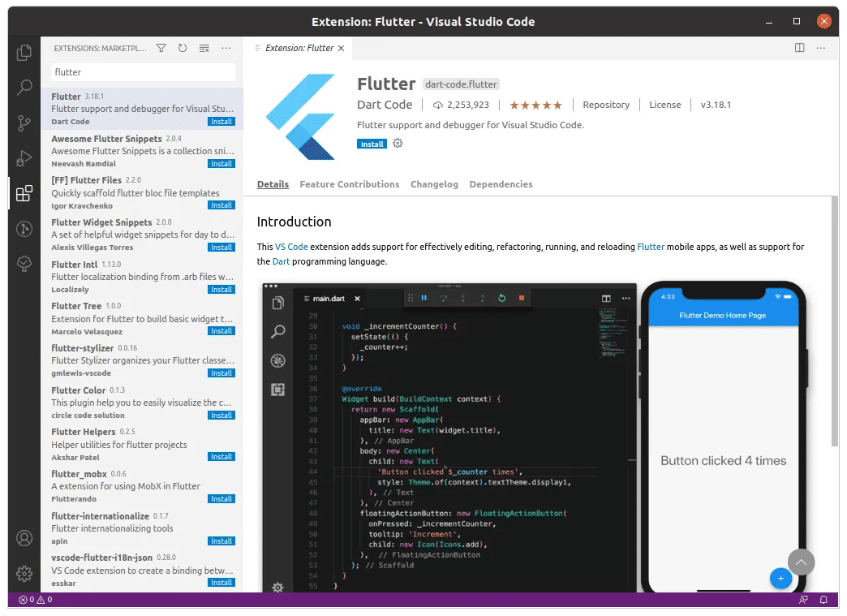Clear extensions search results icon
This screenshot has width=847, height=616.
204,48
